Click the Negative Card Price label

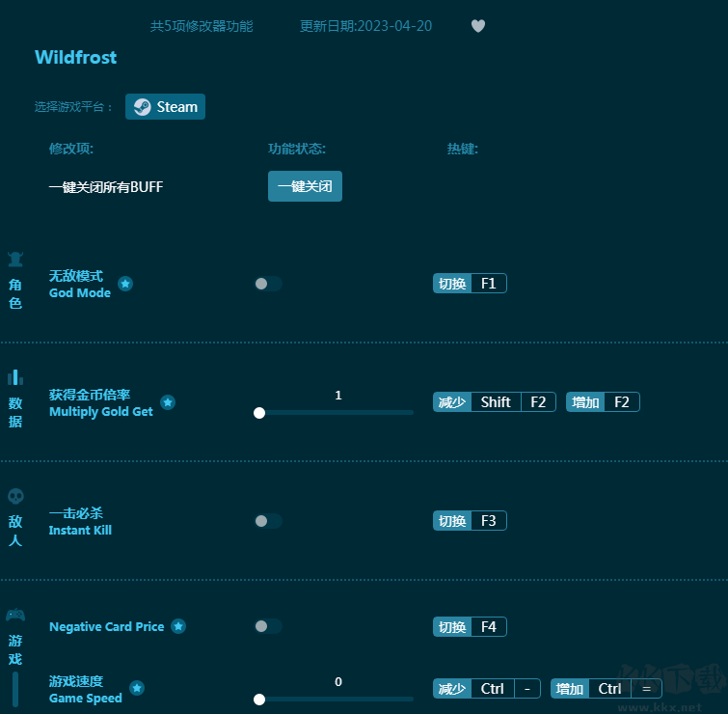point(107,626)
